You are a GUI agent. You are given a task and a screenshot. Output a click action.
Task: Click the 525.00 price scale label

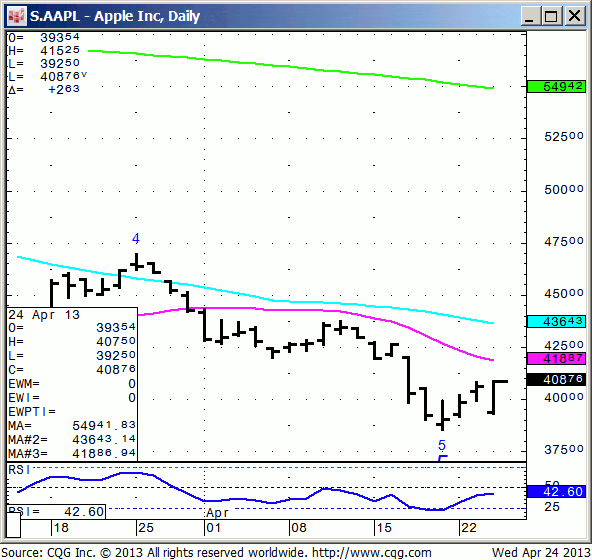[564, 136]
